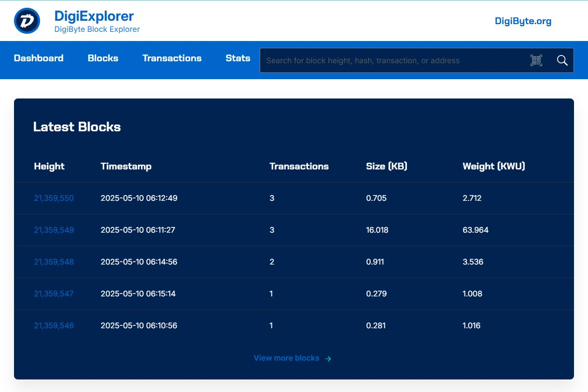Click the Timestamp column header
The height and width of the screenshot is (392, 588).
pos(126,166)
